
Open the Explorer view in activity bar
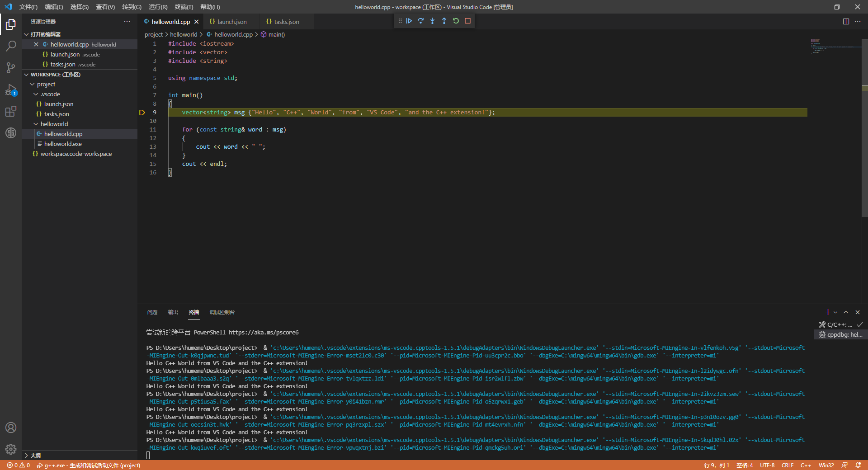pyautogui.click(x=11, y=24)
